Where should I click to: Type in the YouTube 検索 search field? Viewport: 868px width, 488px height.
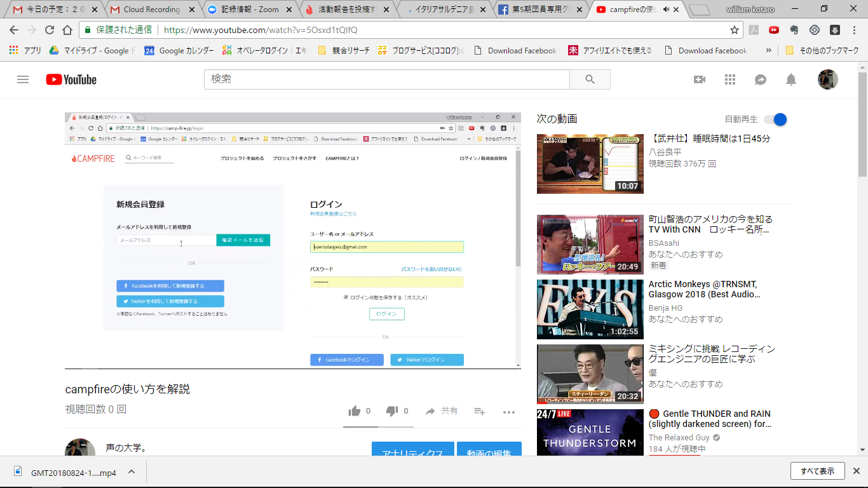tap(386, 79)
